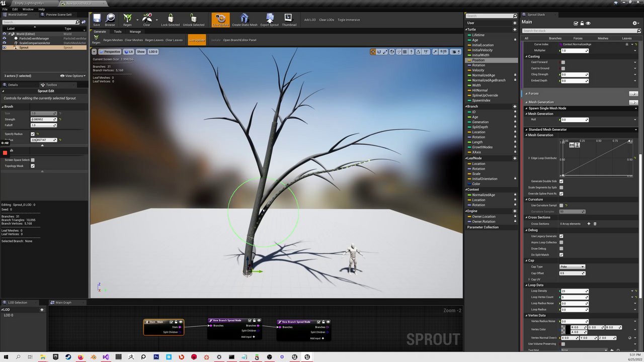The height and width of the screenshot is (362, 644).
Task: Click the large Regen toolbar icon
Action: [128, 19]
